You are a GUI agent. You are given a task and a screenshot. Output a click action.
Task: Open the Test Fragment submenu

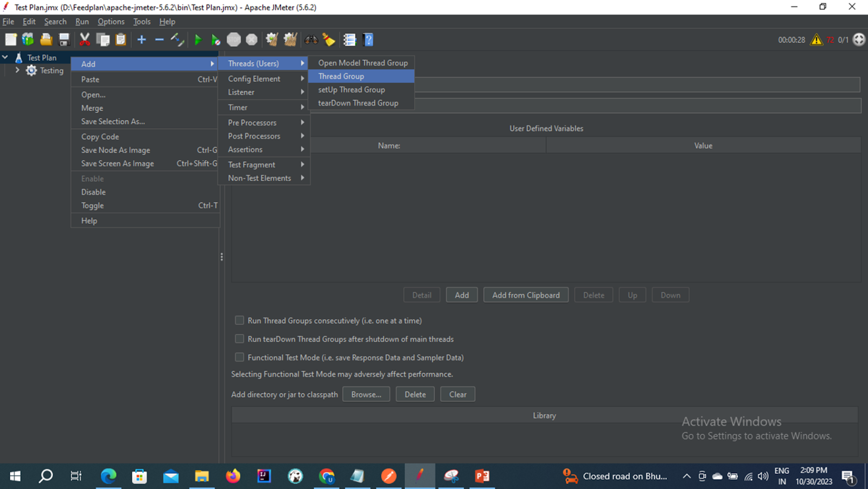pos(264,164)
